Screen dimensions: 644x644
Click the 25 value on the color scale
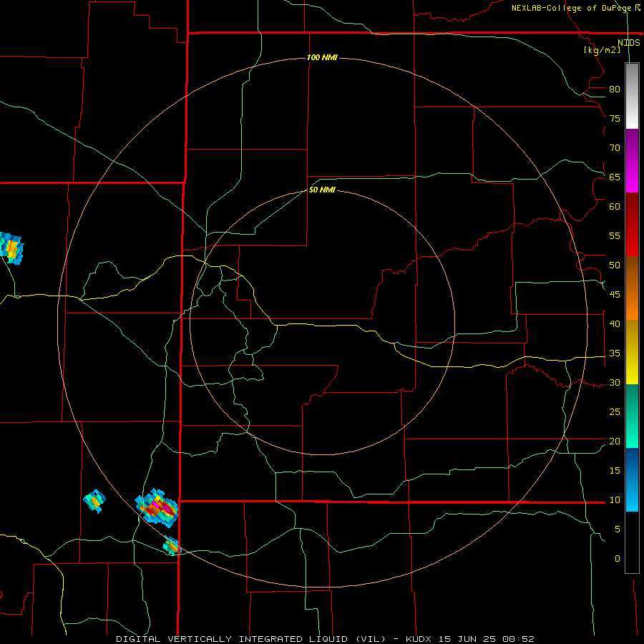click(615, 412)
